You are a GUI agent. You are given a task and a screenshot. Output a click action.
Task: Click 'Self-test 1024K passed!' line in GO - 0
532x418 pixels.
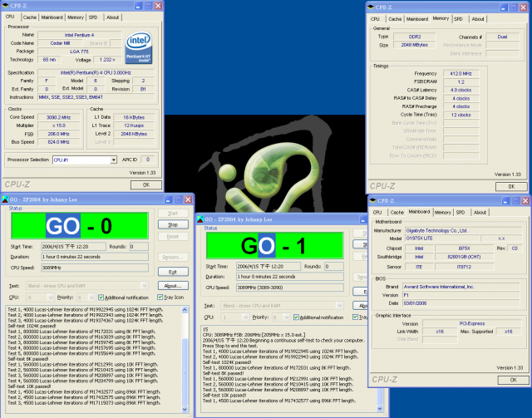pyautogui.click(x=32, y=326)
